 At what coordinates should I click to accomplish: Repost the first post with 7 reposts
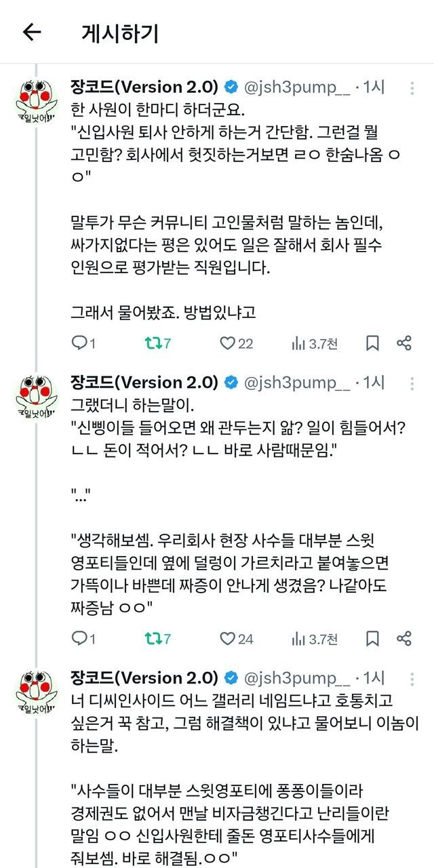153,344
